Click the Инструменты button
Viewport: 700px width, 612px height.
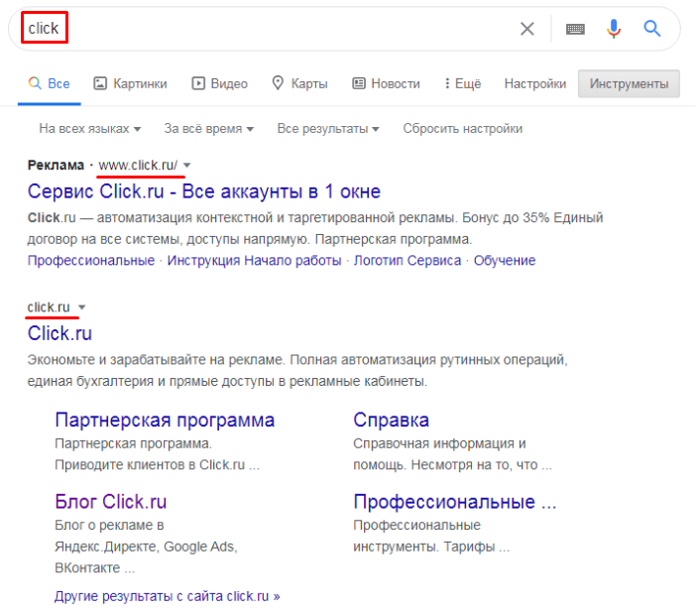[x=629, y=83]
